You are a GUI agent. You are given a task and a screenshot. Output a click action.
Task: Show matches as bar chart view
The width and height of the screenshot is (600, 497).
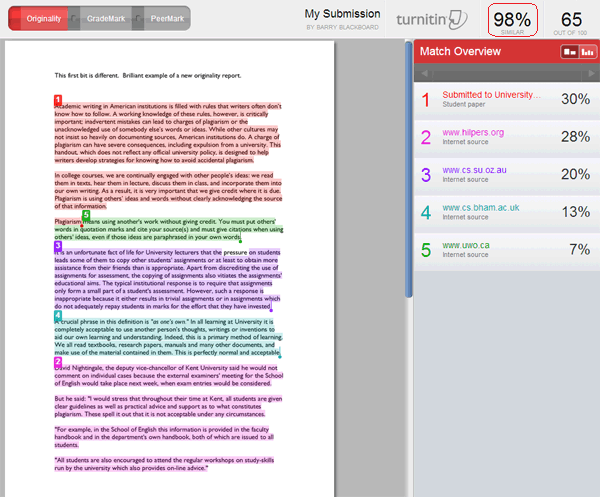[587, 51]
